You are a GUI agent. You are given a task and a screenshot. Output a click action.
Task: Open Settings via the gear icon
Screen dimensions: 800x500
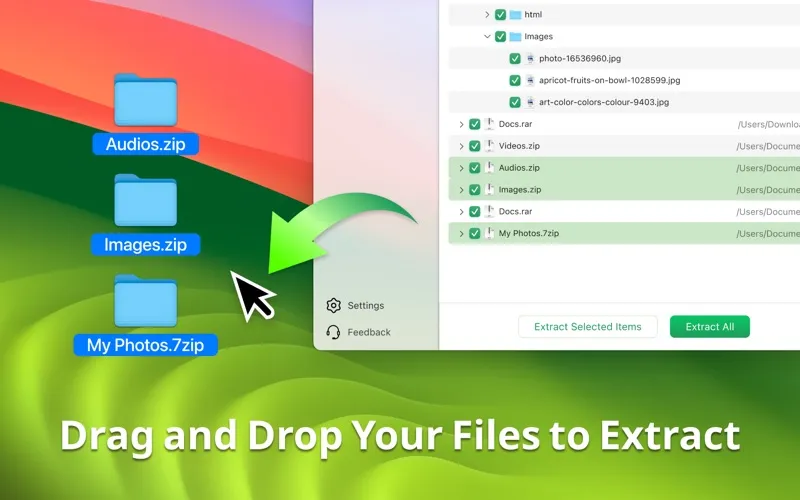(333, 305)
